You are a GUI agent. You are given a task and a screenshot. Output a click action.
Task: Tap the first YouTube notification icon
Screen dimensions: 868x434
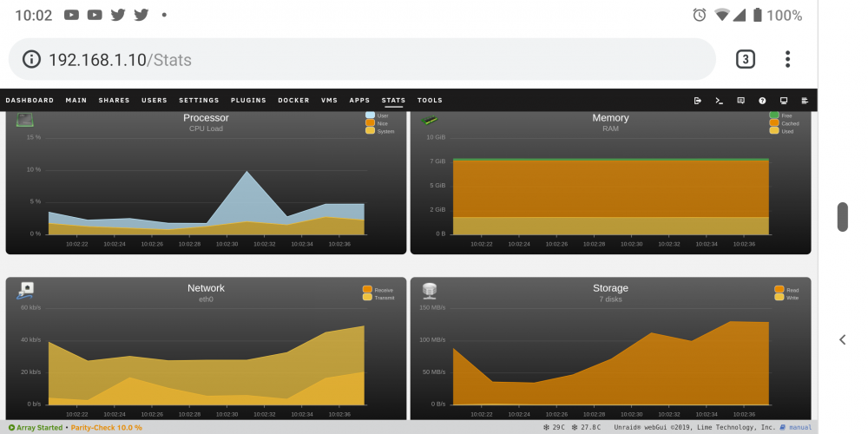[71, 15]
